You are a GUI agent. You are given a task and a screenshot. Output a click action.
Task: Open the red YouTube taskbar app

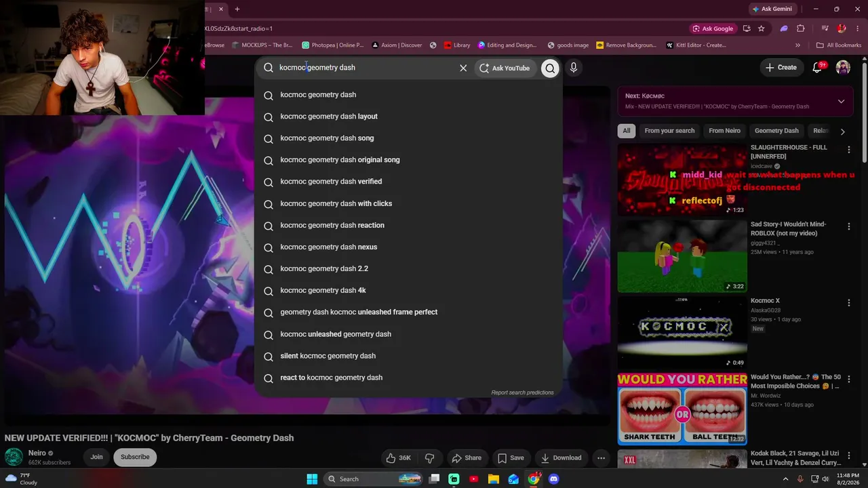pos(474,479)
